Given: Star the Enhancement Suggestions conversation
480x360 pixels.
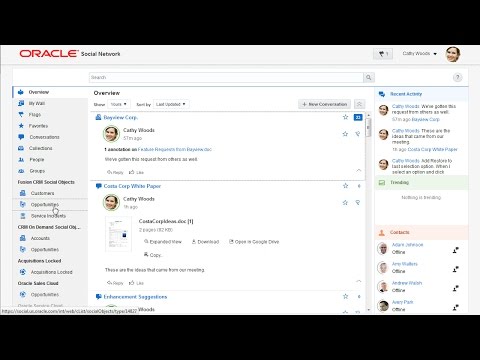Looking at the screenshot, I should click(345, 296).
